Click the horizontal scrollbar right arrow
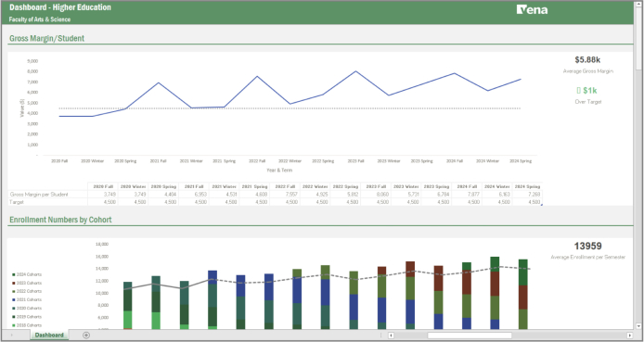The height and width of the screenshot is (342, 644). [x=630, y=336]
